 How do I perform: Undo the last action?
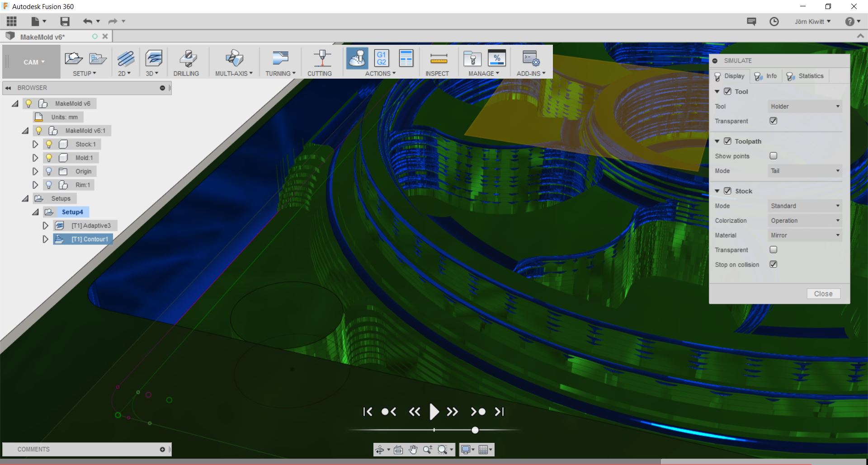pos(87,21)
